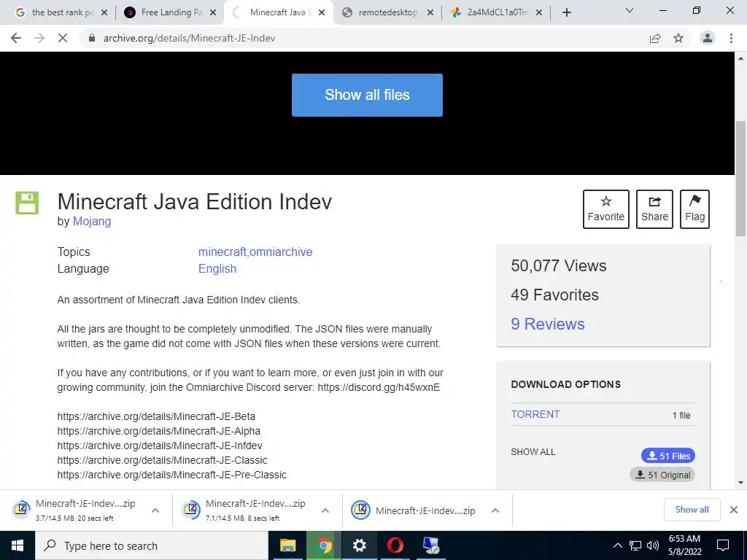Open the notification center icon

click(723, 545)
